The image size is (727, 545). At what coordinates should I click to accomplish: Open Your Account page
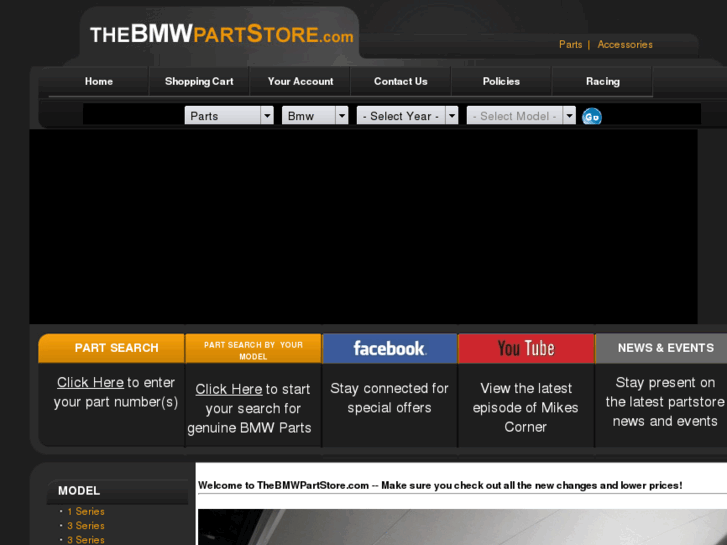tap(300, 81)
